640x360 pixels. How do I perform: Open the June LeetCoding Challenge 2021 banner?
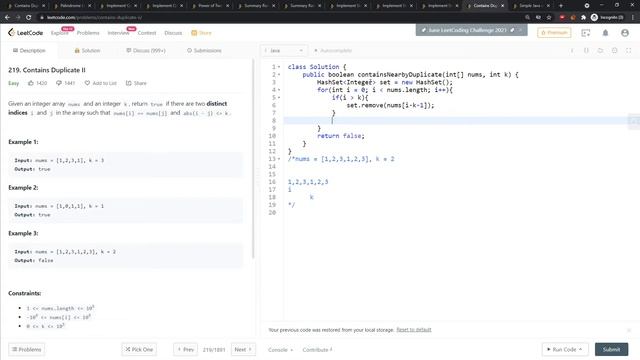pyautogui.click(x=467, y=30)
